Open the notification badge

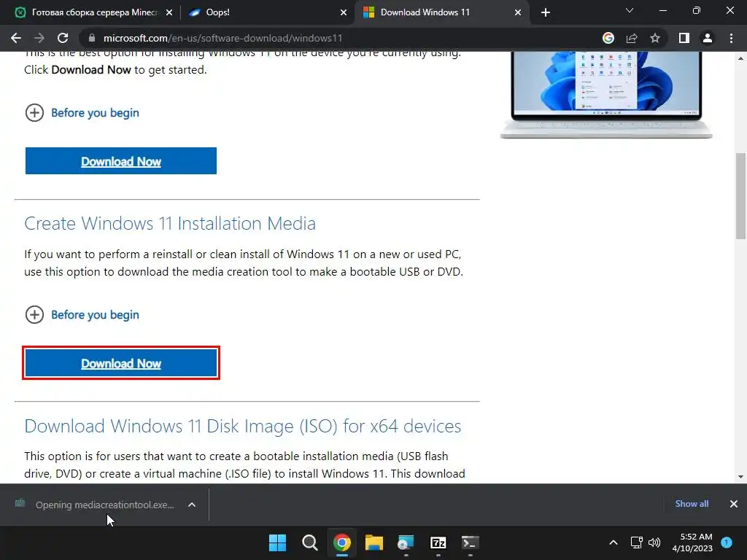727,542
